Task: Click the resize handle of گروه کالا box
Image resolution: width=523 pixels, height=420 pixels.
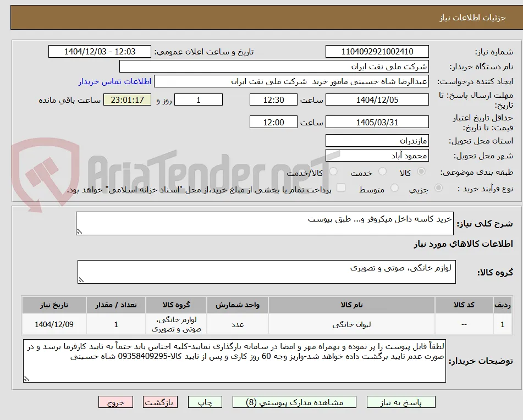Action: pos(81,280)
